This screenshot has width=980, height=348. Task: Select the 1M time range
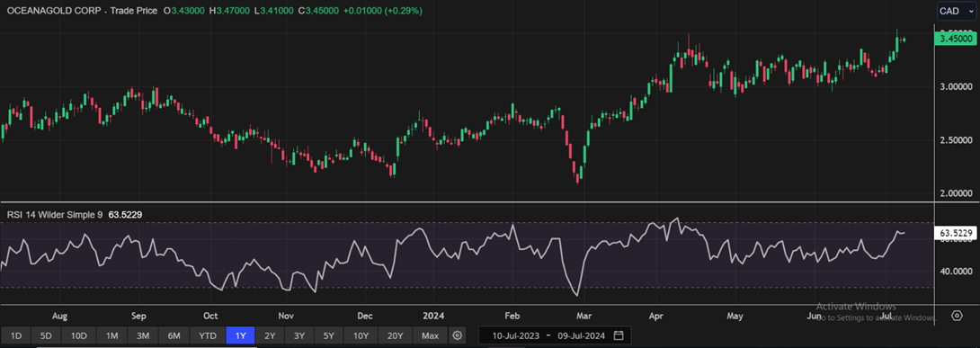111,335
